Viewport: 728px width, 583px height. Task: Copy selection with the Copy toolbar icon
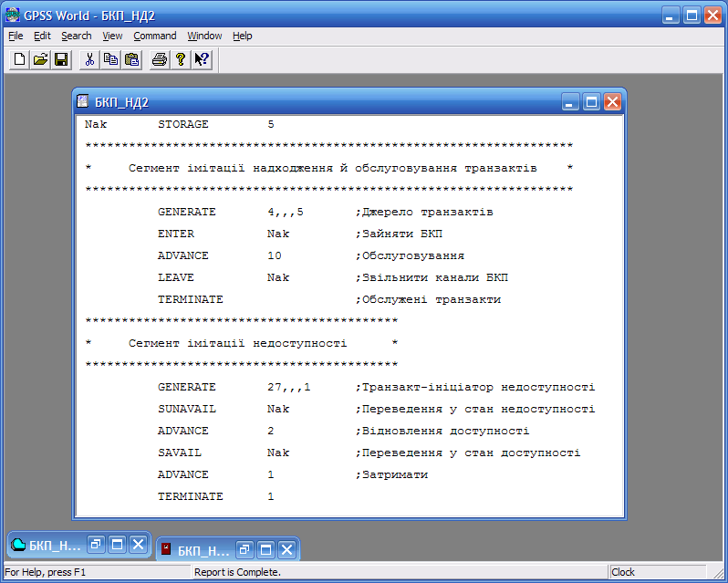(x=110, y=60)
